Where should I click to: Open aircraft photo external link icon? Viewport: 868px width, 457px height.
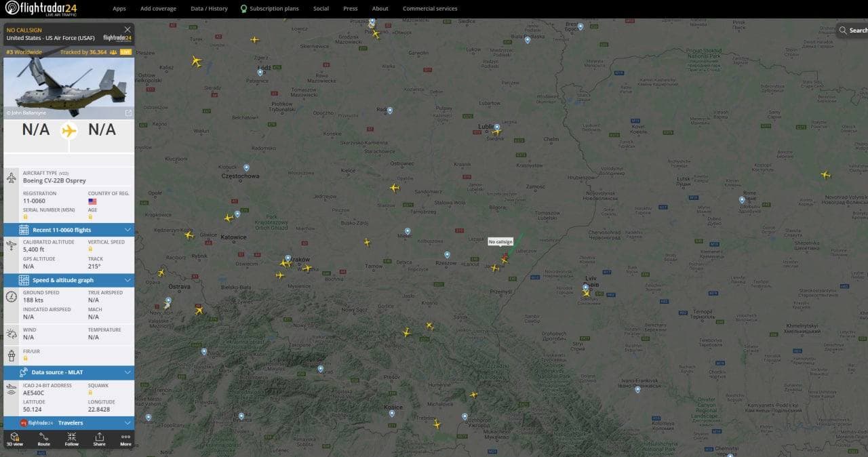point(128,113)
